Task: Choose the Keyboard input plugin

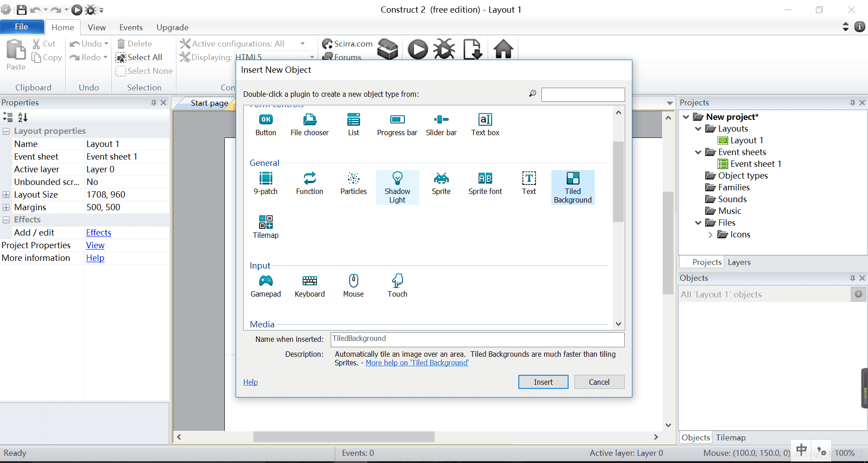Action: 309,286
